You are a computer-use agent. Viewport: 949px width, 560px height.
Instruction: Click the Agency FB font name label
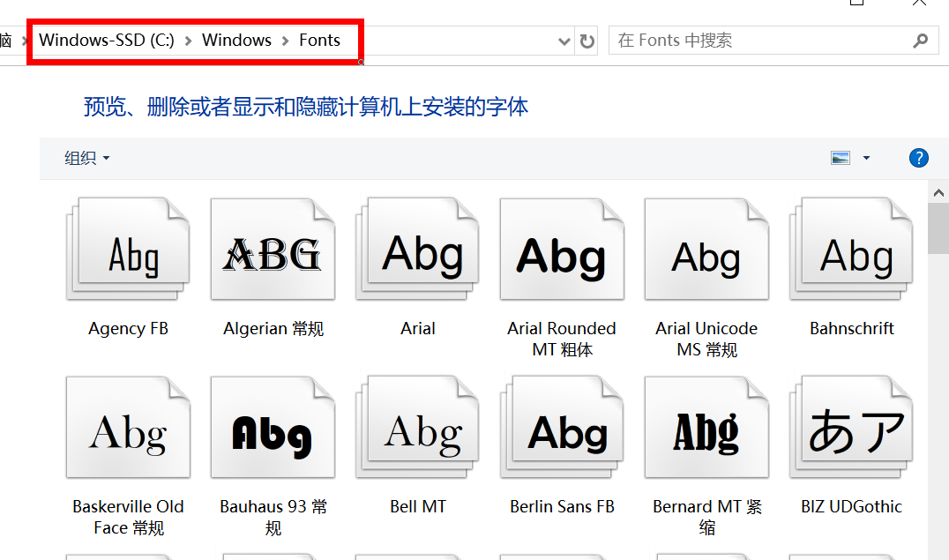coord(128,329)
